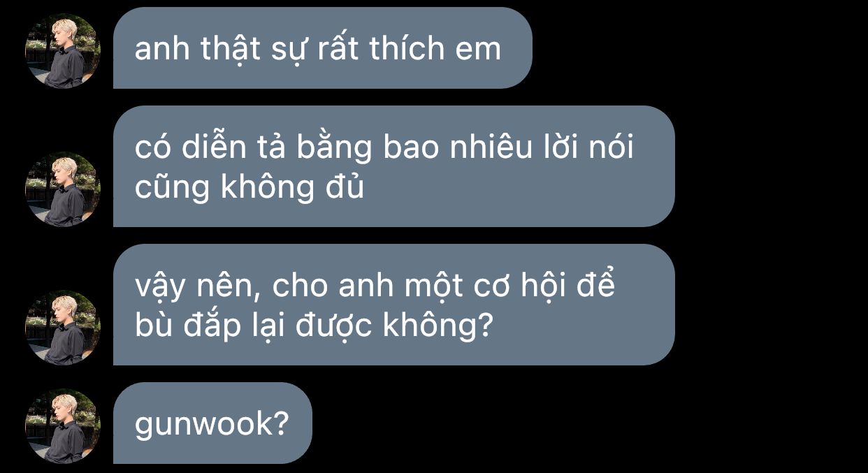Click the line "bù đắp lại được không?"
This screenshot has width=868, height=473.
314,326
